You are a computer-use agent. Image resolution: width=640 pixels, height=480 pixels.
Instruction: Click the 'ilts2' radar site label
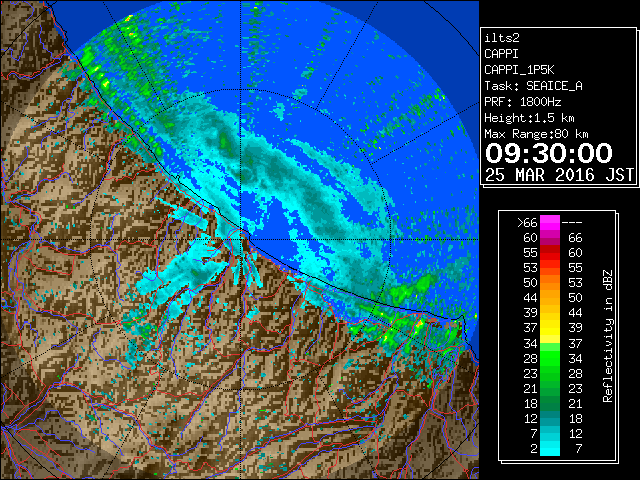tap(502, 38)
